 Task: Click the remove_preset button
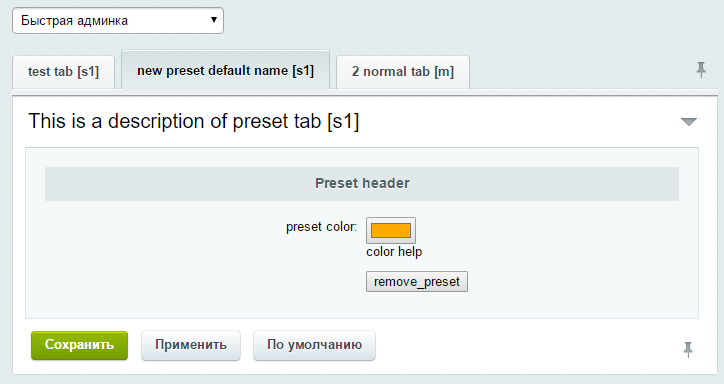pyautogui.click(x=416, y=282)
